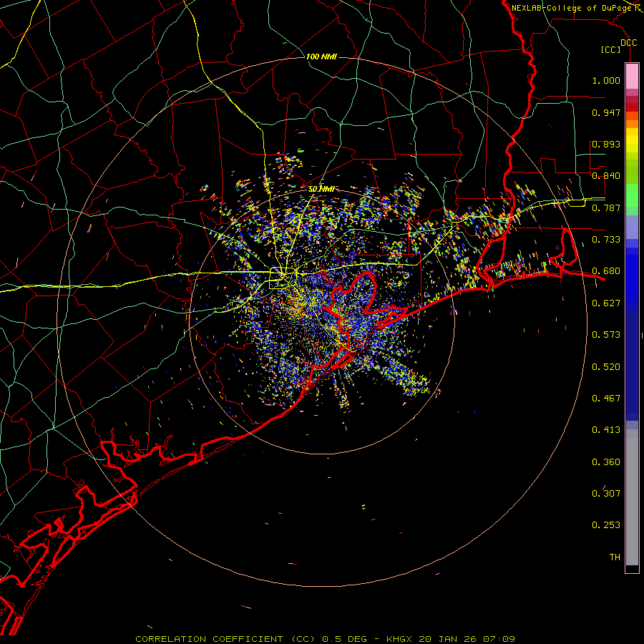The height and width of the screenshot is (644, 644).
Task: Click the 0.307 scale value
Action: pyautogui.click(x=606, y=494)
